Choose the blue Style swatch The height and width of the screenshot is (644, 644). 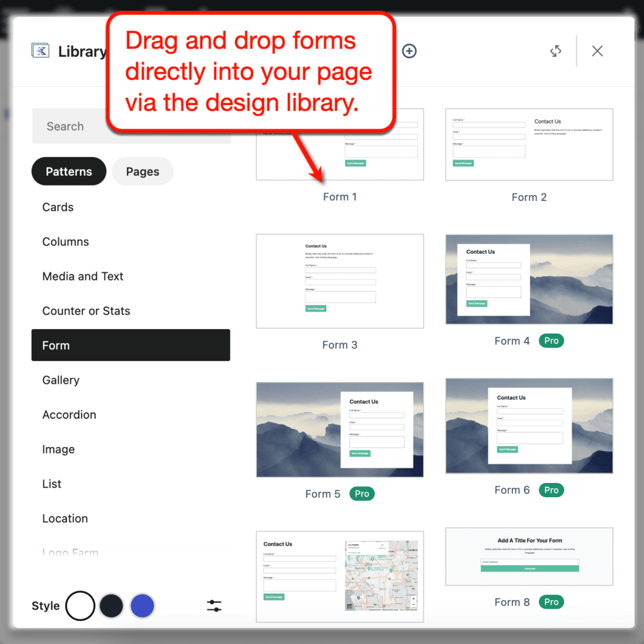(142, 605)
